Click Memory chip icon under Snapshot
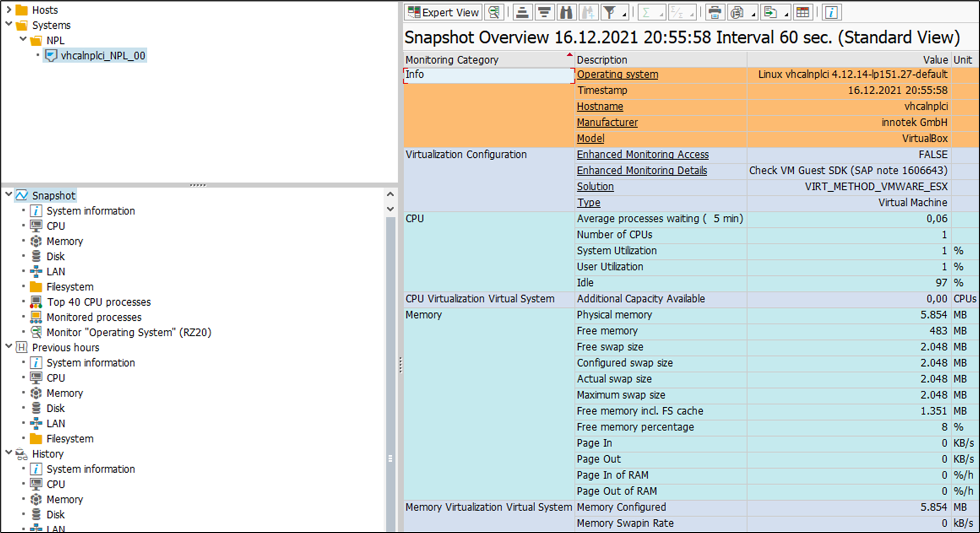The width and height of the screenshot is (980, 533). tap(36, 241)
